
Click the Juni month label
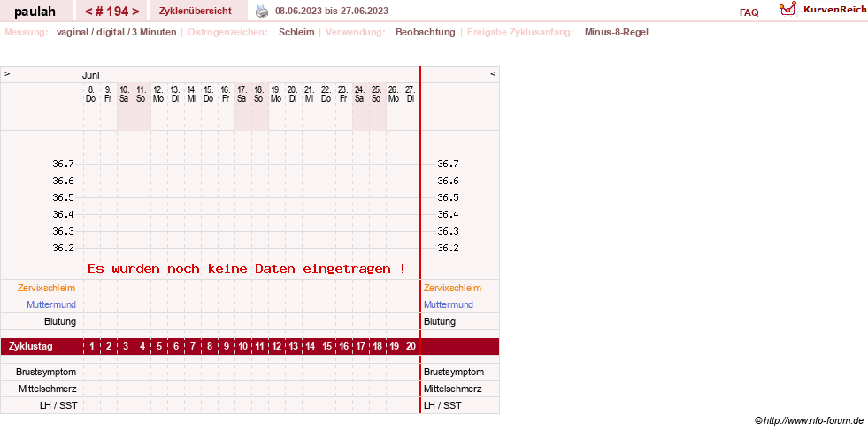click(x=91, y=75)
